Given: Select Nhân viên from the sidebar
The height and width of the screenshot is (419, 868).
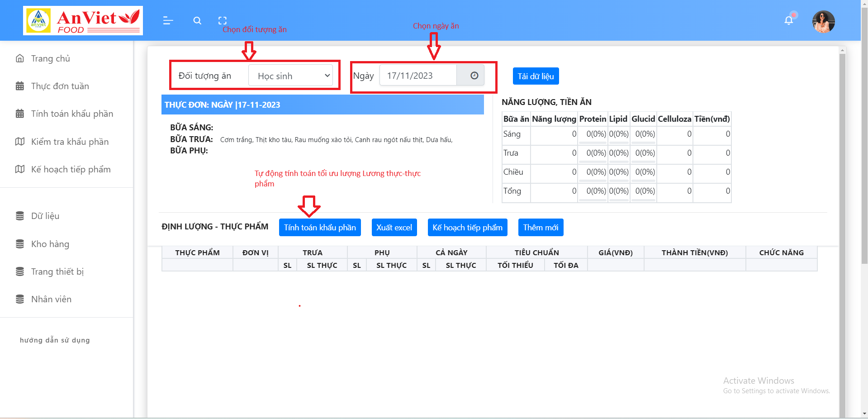Looking at the screenshot, I should point(51,299).
